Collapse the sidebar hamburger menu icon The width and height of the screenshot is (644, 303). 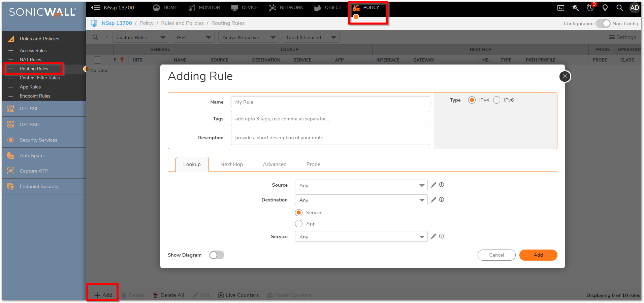click(x=96, y=7)
